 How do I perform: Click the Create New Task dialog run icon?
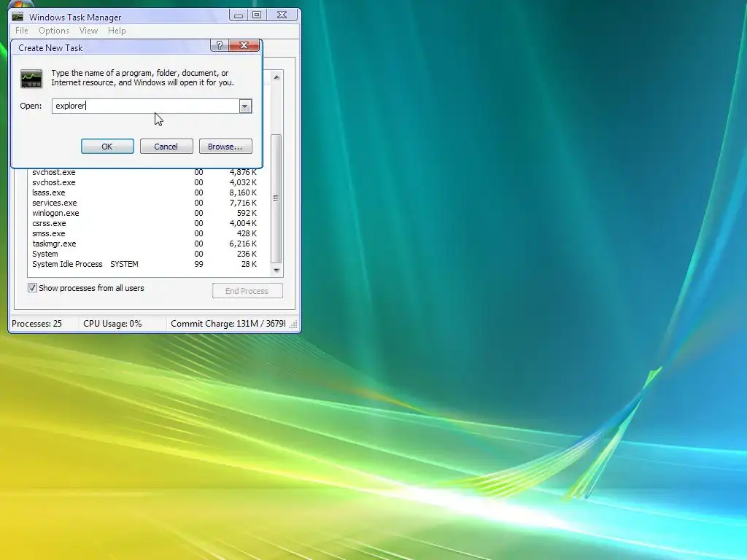(x=31, y=79)
